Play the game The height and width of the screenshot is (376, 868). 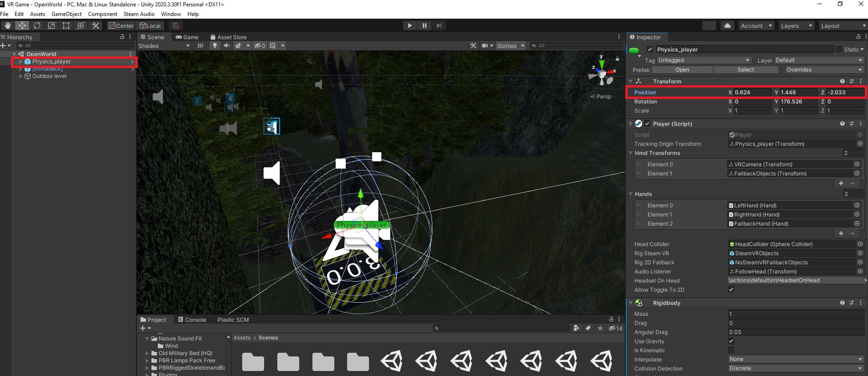(410, 26)
